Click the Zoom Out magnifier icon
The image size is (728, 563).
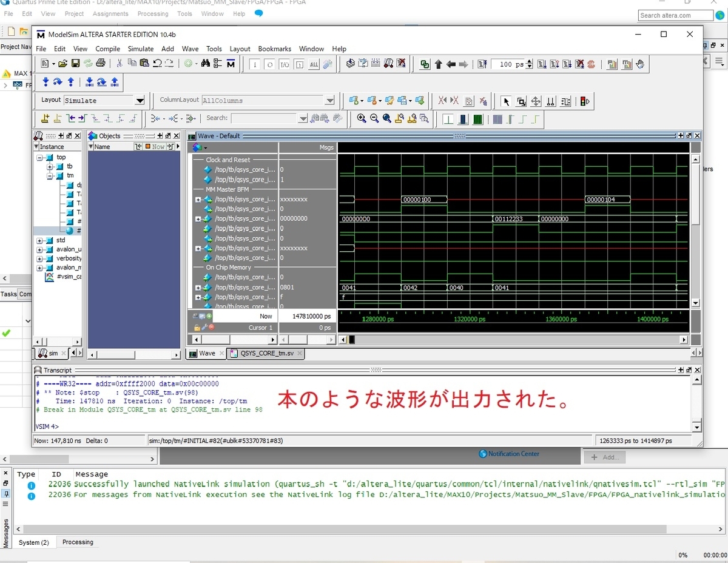(374, 118)
